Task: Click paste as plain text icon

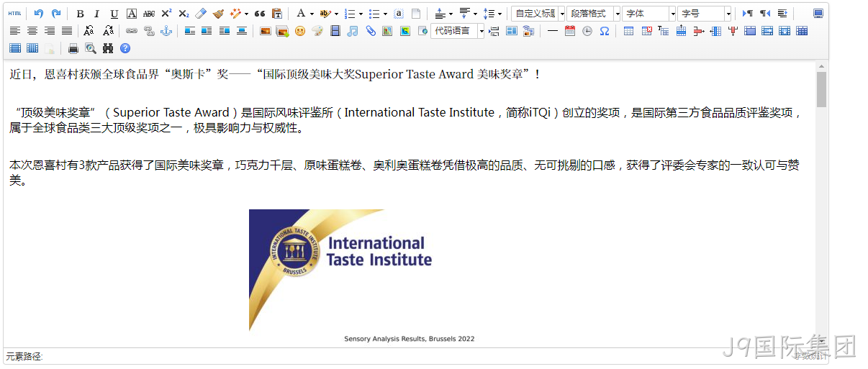Action: pos(277,14)
